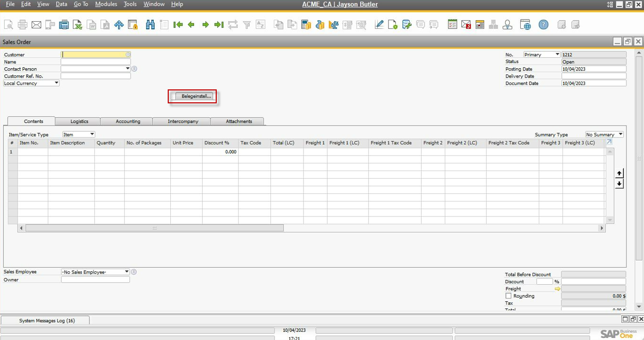Expand the Local Currency dropdown

pyautogui.click(x=56, y=83)
